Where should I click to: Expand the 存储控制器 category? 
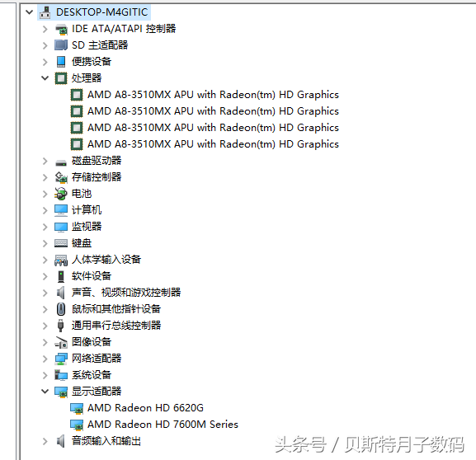pos(45,177)
